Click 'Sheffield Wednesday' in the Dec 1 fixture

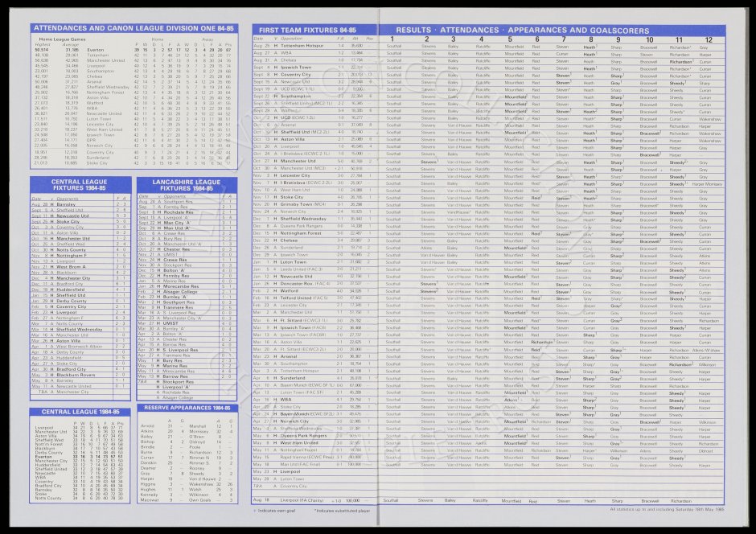(x=303, y=219)
